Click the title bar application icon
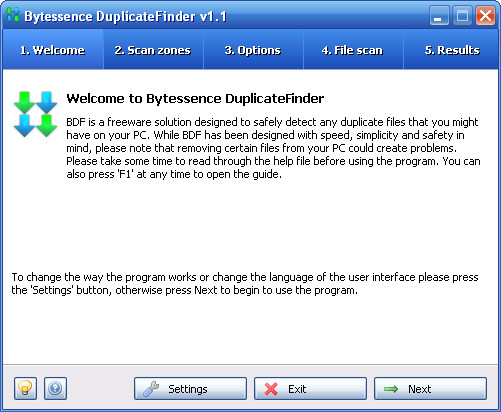 pos(13,15)
